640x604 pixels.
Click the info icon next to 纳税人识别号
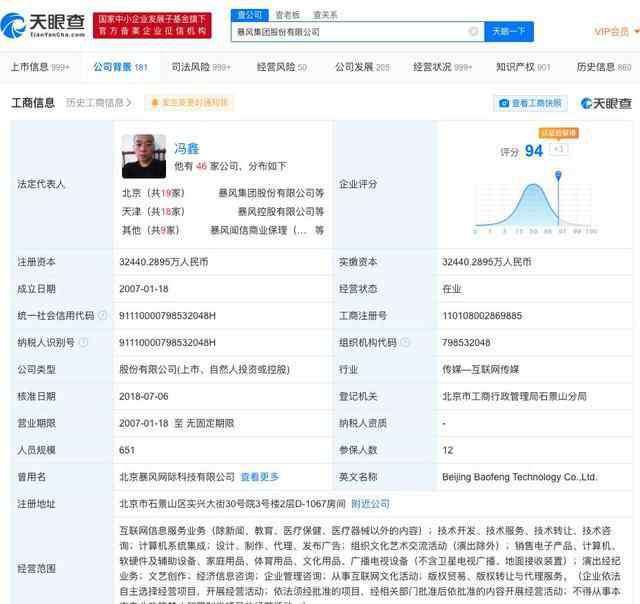(83, 342)
